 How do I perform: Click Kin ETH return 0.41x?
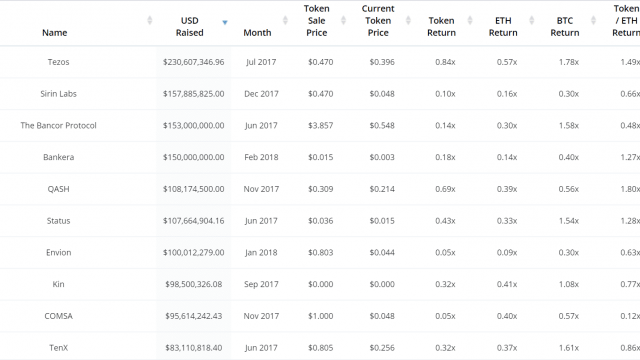(507, 284)
